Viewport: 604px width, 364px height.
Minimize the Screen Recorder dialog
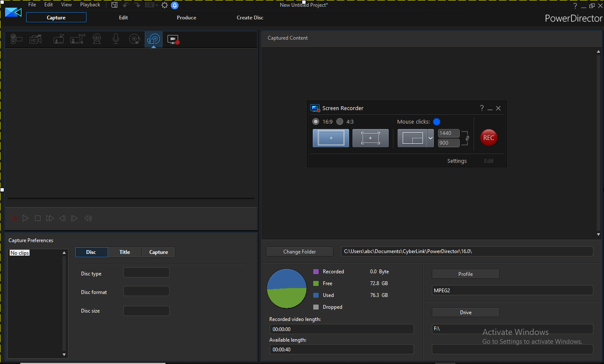tap(490, 108)
